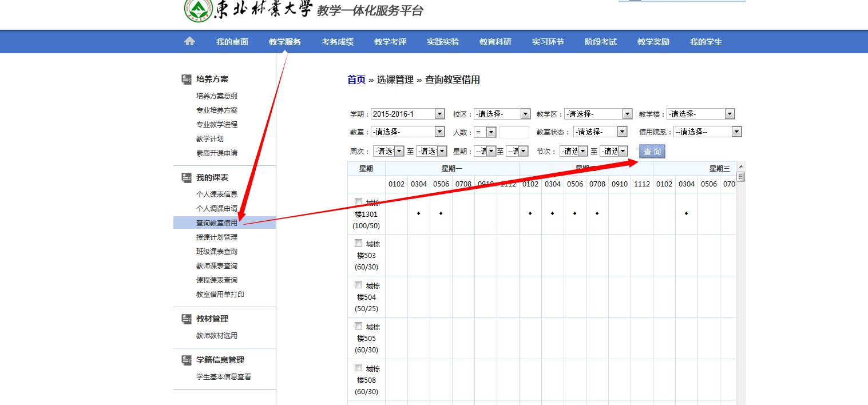
Task: Click the timetable vertical scrollbar up arrow
Action: 740,167
